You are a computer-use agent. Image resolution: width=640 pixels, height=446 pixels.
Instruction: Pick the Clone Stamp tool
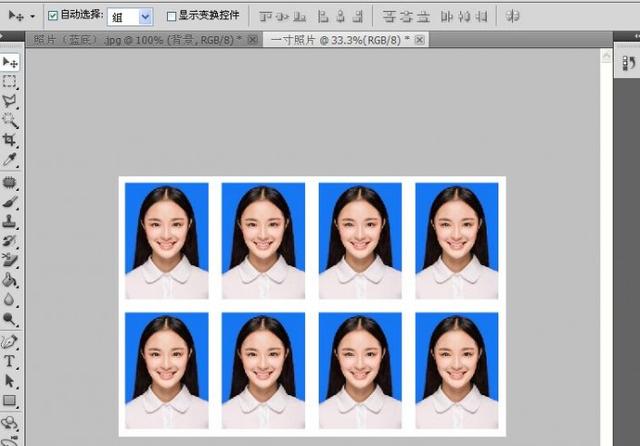point(10,221)
